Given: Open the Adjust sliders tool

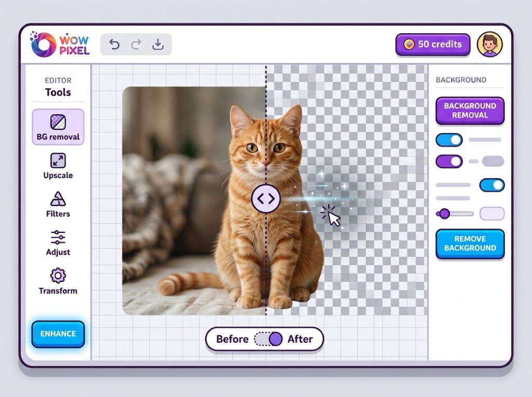Looking at the screenshot, I should coord(58,243).
